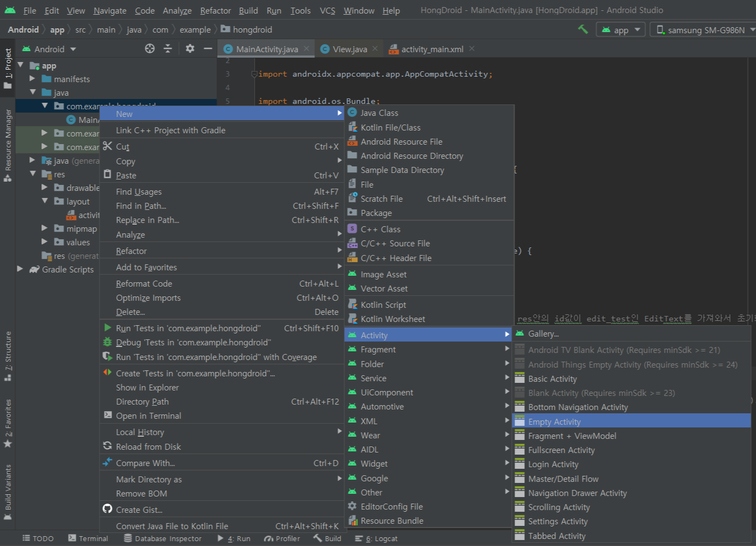The width and height of the screenshot is (756, 546).
Task: Close the MainActivity.java tab
Action: click(307, 48)
